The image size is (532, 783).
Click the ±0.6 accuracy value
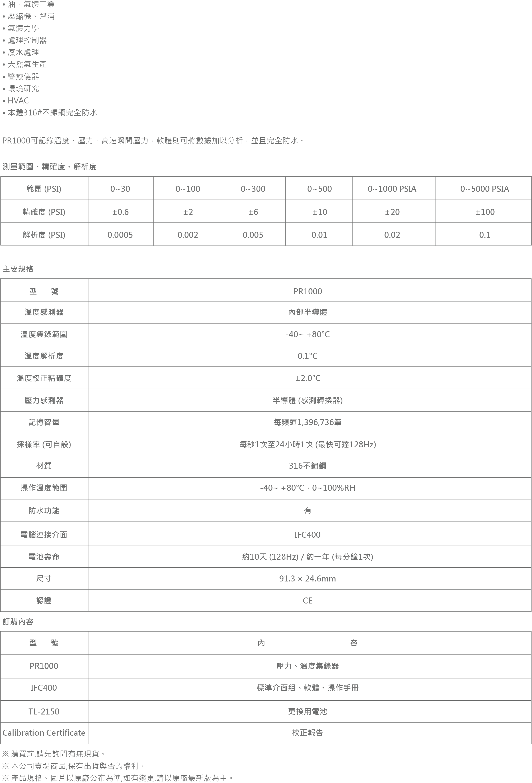point(120,212)
